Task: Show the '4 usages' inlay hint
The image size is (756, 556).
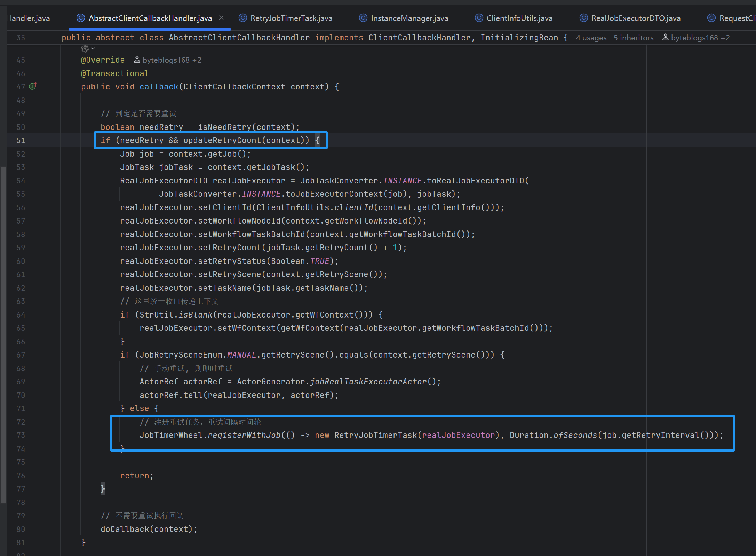Action: tap(591, 38)
